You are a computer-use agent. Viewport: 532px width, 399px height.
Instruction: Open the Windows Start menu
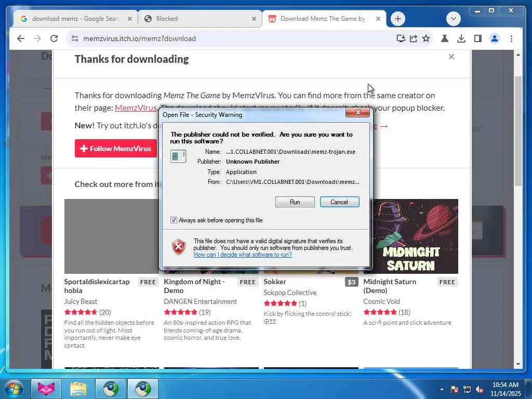[x=14, y=389]
